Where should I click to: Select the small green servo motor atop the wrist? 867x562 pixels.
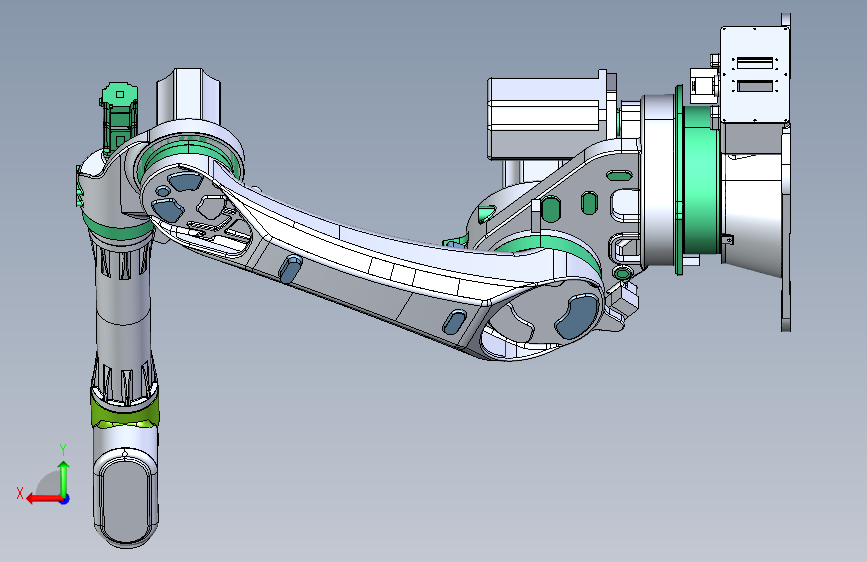(119, 117)
